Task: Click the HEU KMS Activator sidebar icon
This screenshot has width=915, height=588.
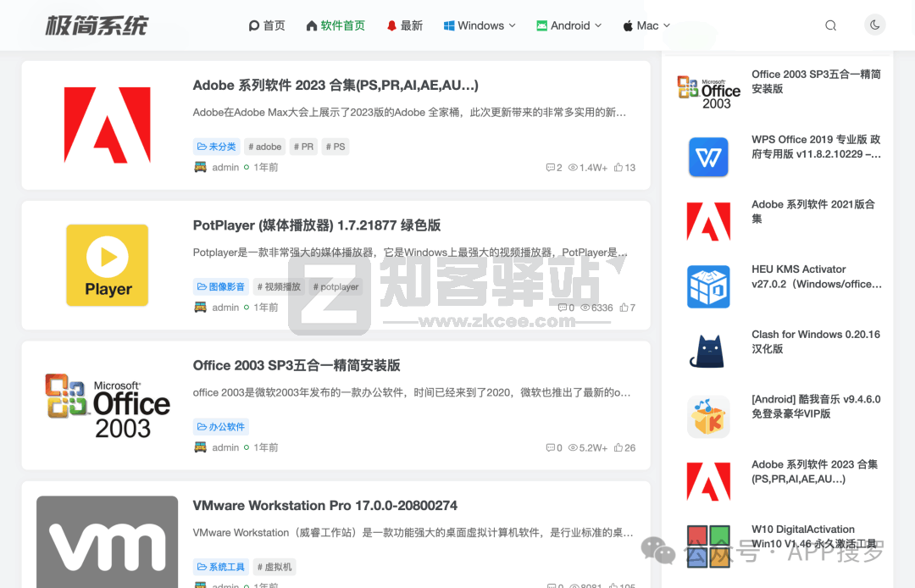Action: point(708,286)
